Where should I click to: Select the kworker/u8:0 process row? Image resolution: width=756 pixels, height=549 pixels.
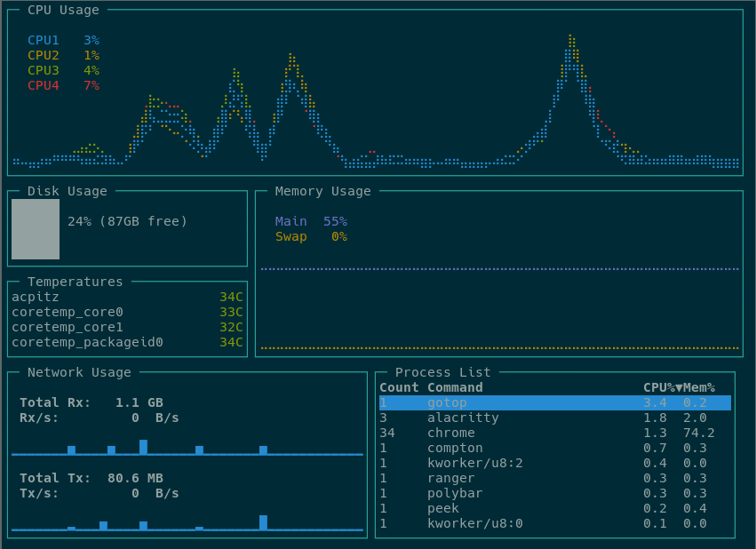coord(555,523)
